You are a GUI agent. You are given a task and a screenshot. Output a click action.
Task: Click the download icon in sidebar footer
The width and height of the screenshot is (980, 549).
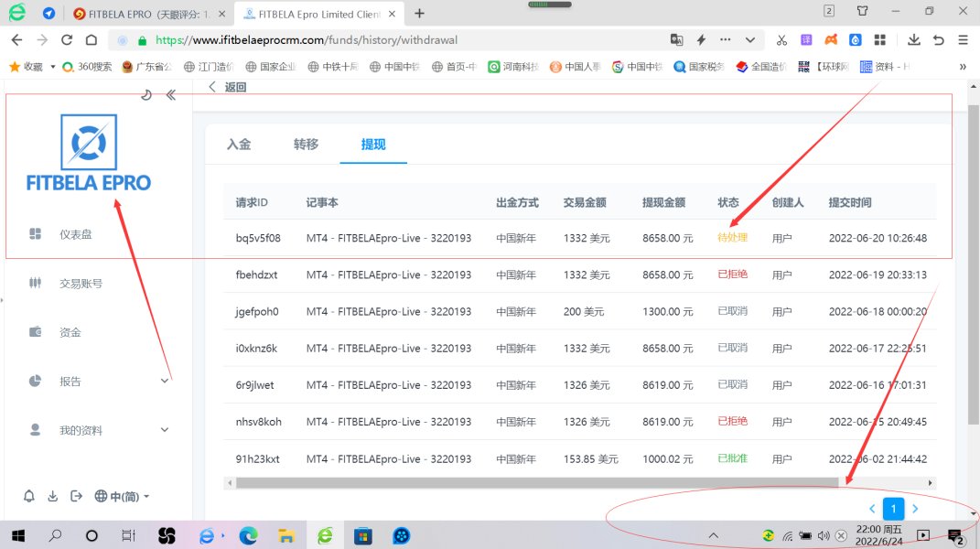pyautogui.click(x=52, y=496)
